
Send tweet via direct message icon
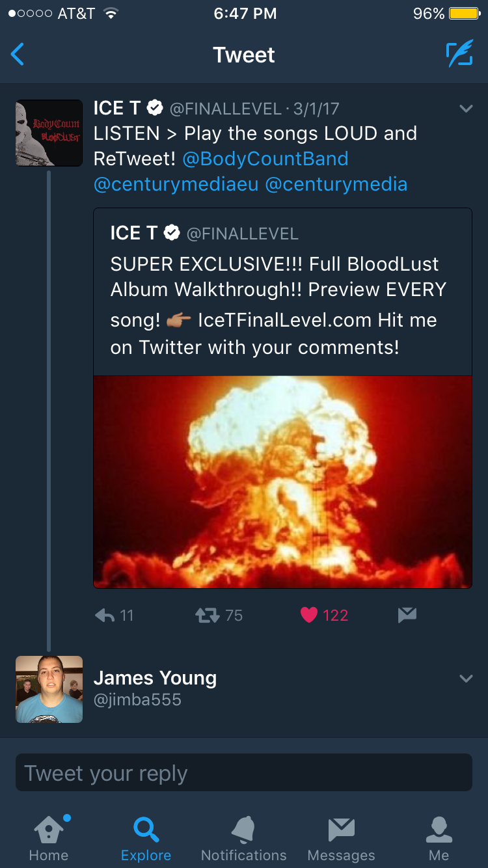(x=407, y=615)
